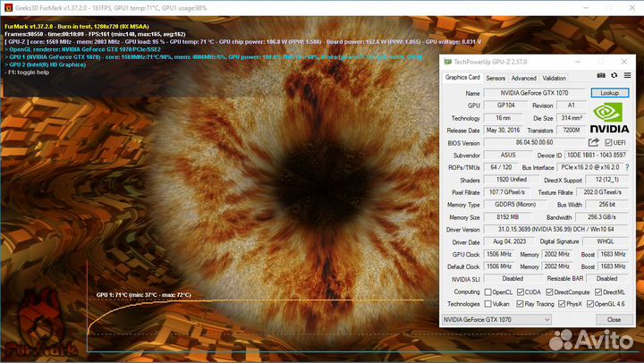The image size is (644, 363).
Task: Click the Driver Version field
Action: pyautogui.click(x=556, y=229)
